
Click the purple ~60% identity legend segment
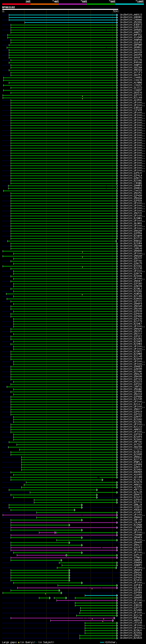(73, 4)
